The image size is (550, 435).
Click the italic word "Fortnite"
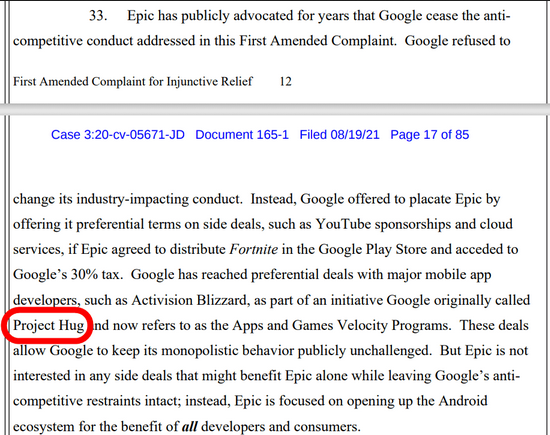(254, 249)
